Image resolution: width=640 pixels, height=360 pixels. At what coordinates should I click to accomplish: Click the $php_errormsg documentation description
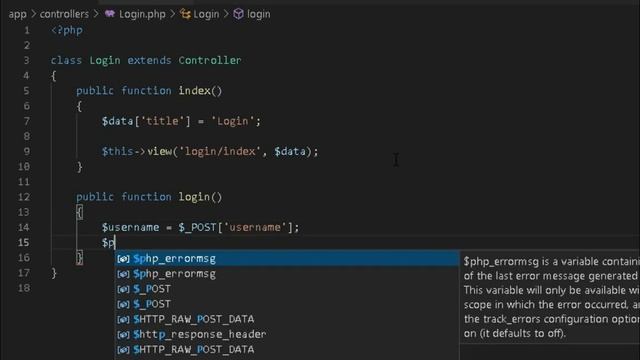click(x=551, y=297)
